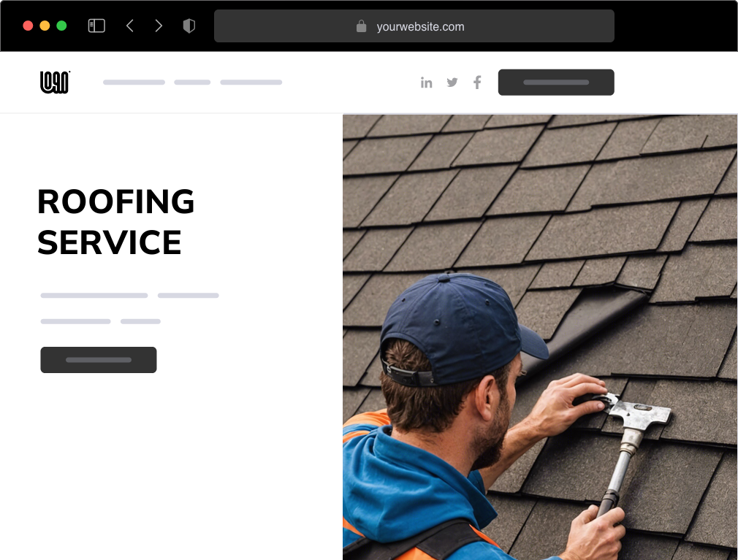Viewport: 738px width, 560px height.
Task: Click the padlock icon in address bar
Action: (361, 26)
